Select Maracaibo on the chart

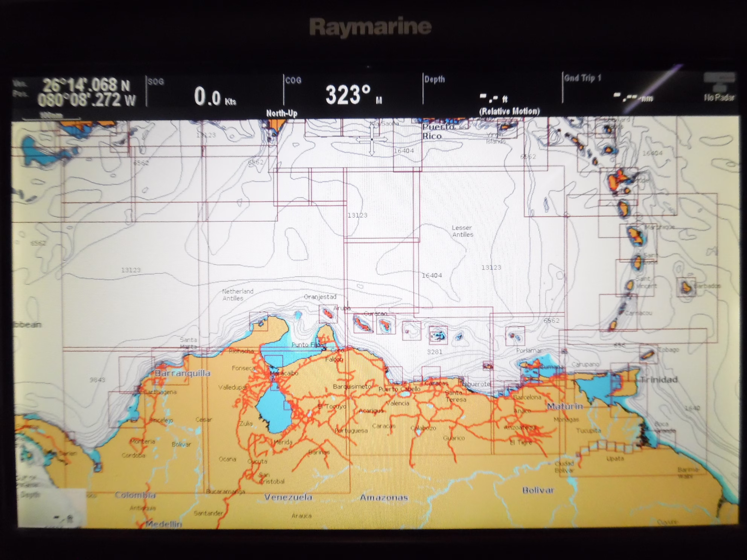coord(284,373)
